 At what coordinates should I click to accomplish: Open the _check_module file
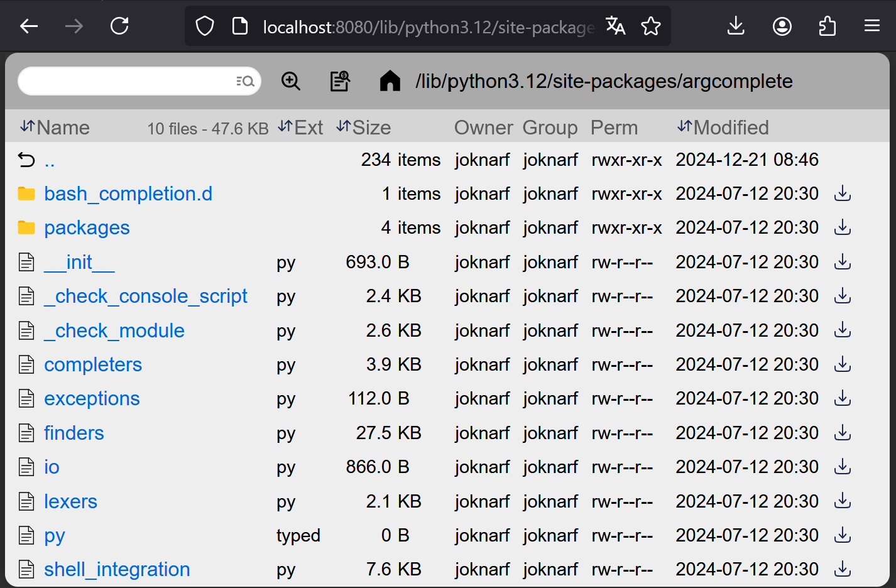[x=114, y=330]
